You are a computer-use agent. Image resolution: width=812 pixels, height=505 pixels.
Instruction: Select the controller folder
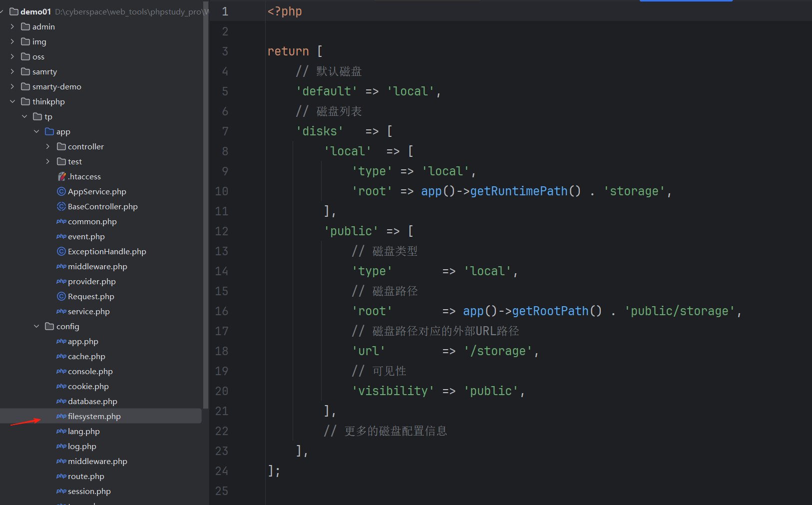(x=86, y=146)
